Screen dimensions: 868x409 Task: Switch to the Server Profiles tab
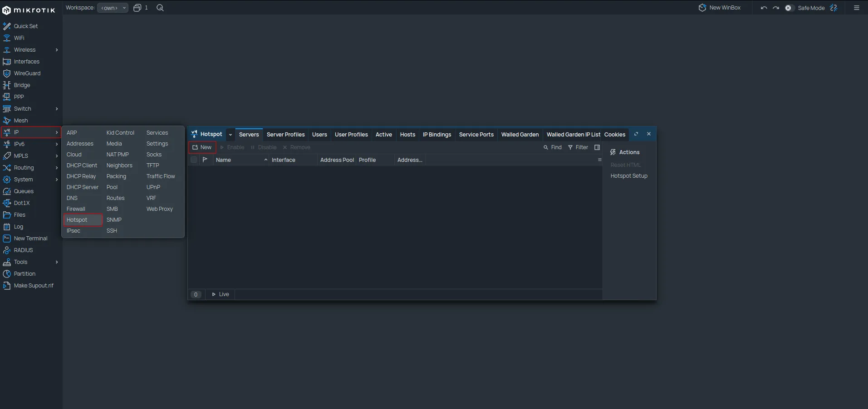point(285,135)
